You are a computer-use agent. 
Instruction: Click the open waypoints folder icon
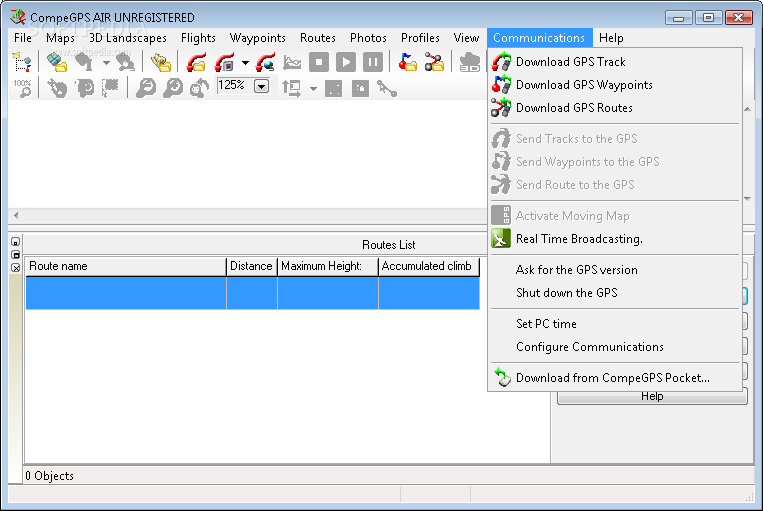[408, 62]
